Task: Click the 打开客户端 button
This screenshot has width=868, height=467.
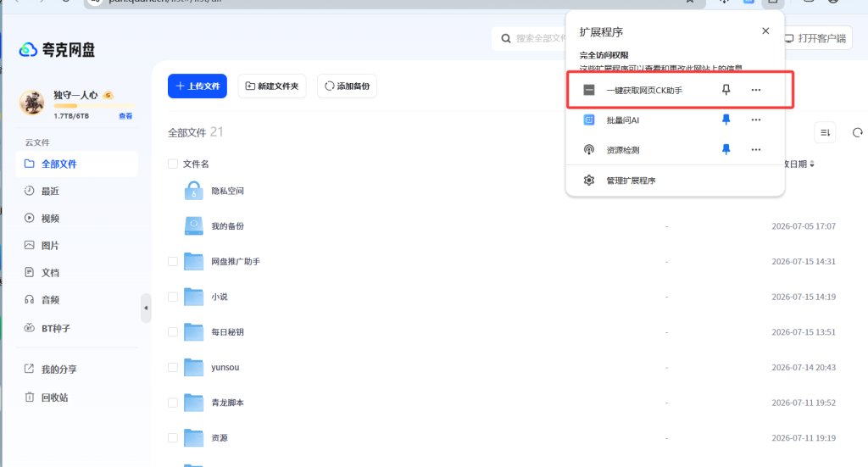Action: click(x=815, y=38)
